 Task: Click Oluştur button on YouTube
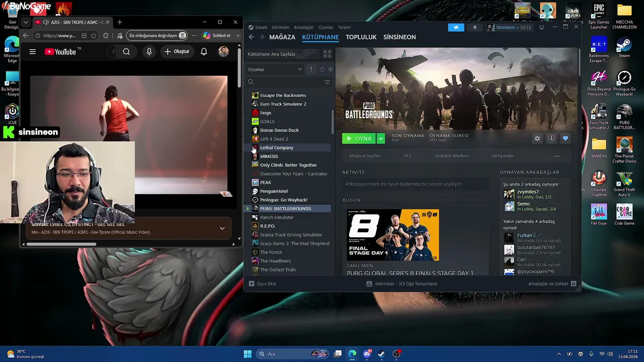(x=177, y=51)
